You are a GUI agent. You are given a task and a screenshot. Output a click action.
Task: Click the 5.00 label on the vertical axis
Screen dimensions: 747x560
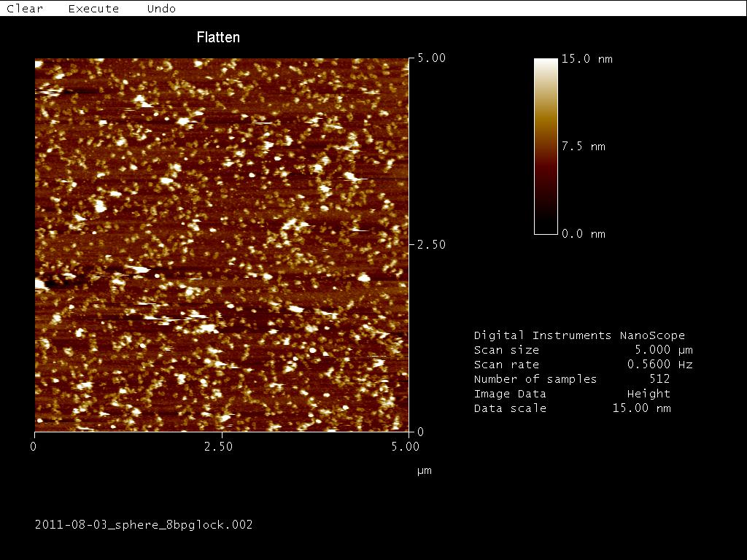tap(431, 58)
